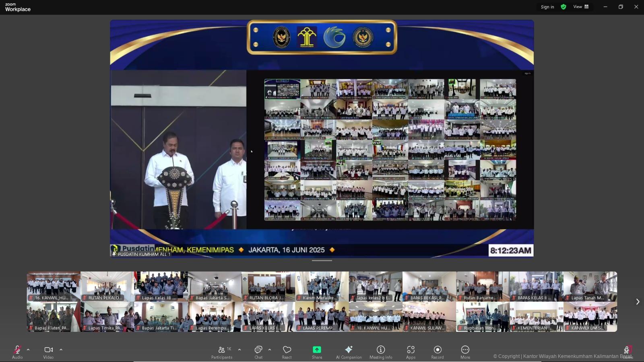
Task: Start your camera with the Video toggle
Action: (48, 352)
